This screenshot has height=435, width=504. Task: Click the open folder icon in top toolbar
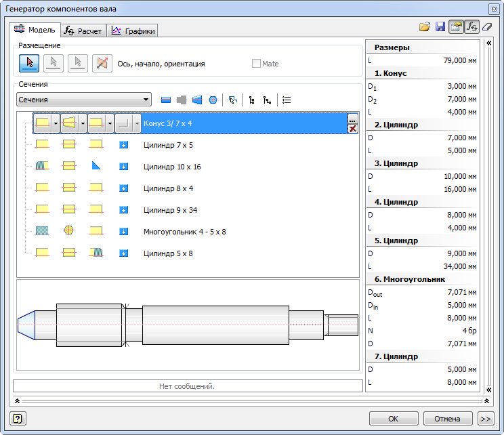(425, 27)
